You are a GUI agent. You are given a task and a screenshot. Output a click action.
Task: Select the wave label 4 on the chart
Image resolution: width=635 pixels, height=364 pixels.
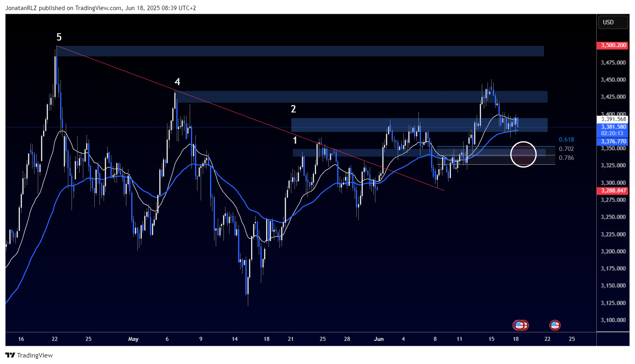(x=177, y=82)
